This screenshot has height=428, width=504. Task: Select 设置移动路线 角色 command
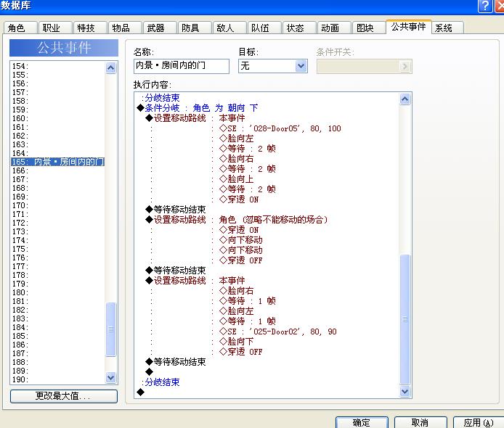[x=237, y=220]
